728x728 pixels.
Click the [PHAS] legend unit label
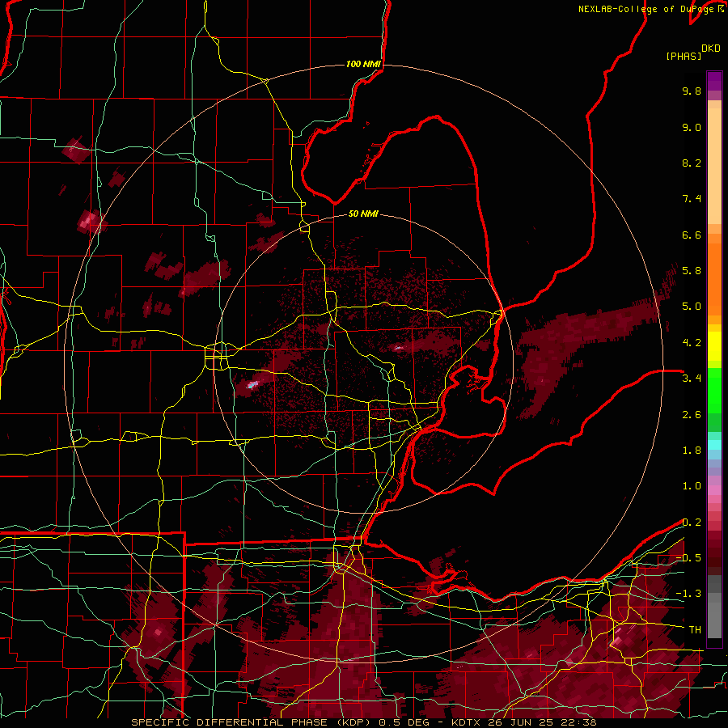coord(683,56)
